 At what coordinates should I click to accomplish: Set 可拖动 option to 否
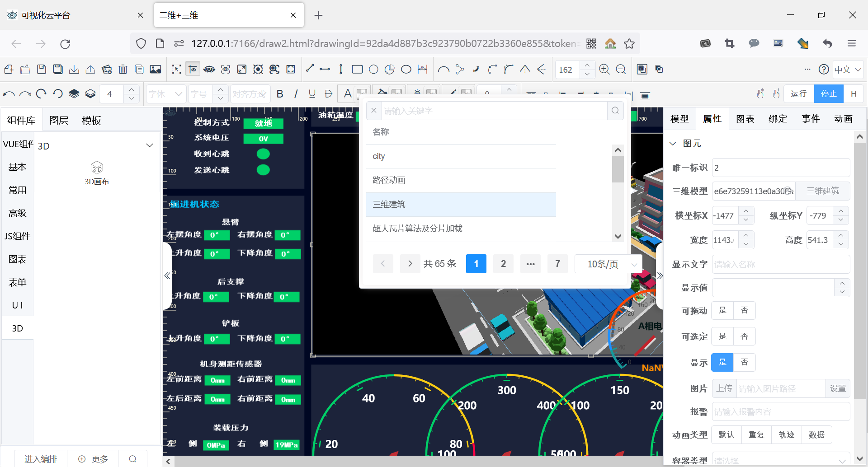click(745, 310)
